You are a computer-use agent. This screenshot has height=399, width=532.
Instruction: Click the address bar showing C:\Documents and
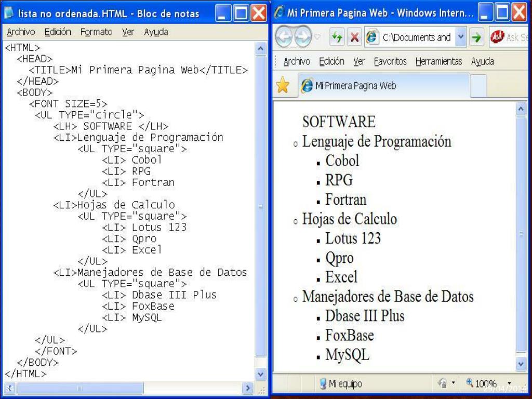(x=416, y=37)
